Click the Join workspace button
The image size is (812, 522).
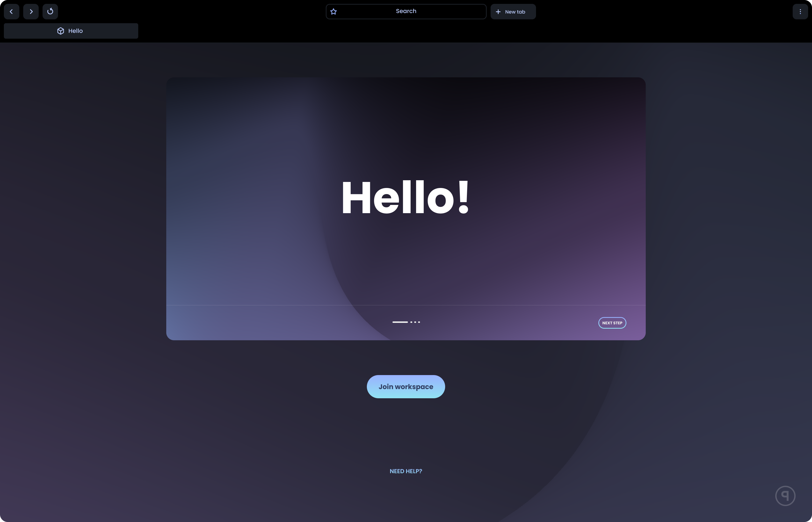coord(406,386)
